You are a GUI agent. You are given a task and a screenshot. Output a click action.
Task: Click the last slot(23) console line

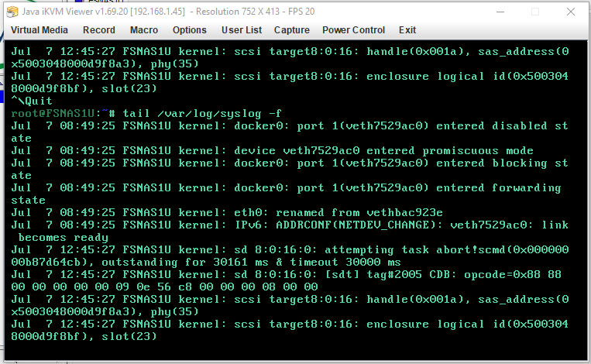tap(84, 336)
